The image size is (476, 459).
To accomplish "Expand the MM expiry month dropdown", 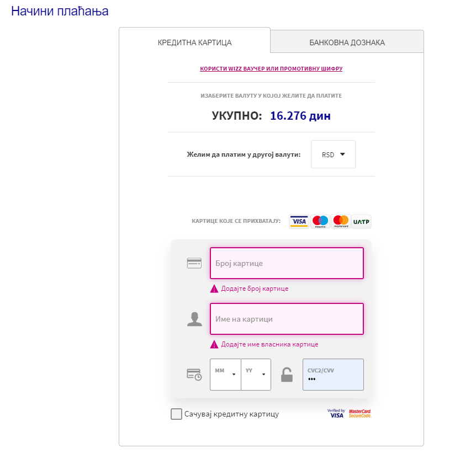I will tap(225, 375).
